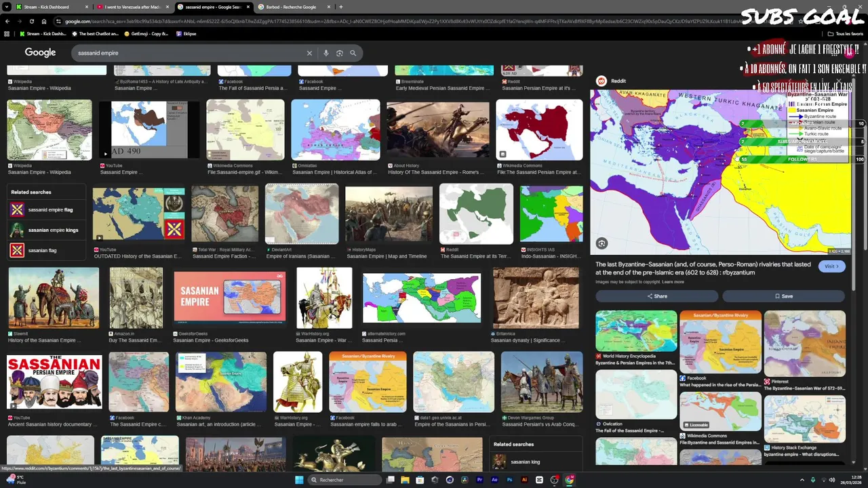Switch to the Barbod - Recherche Google tab
This screenshot has height=488, width=868.
[294, 7]
